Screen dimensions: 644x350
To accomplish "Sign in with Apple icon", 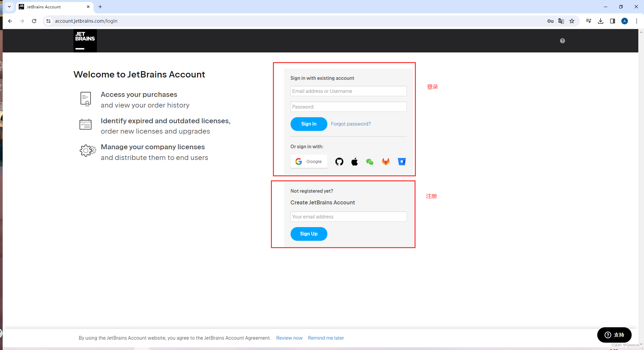I will 355,162.
